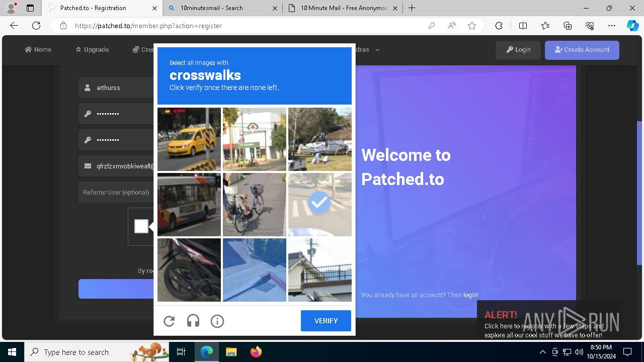Refresh the current page
644x362 pixels.
[x=36, y=26]
